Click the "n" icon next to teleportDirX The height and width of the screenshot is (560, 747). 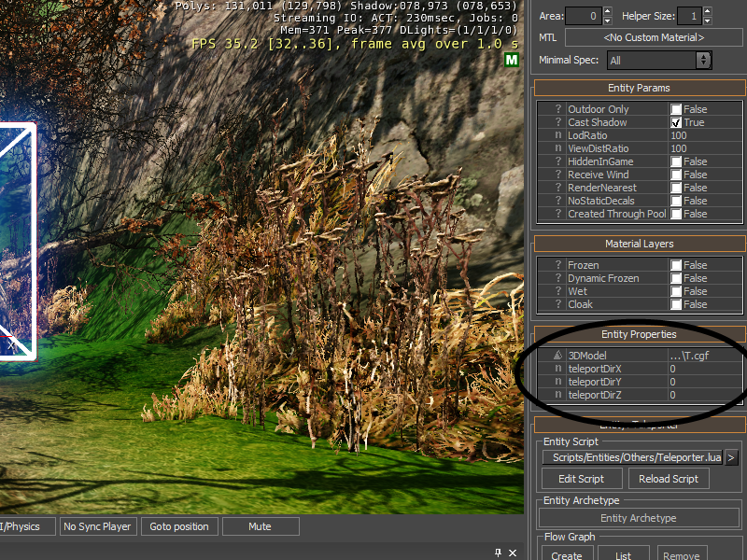(x=557, y=369)
